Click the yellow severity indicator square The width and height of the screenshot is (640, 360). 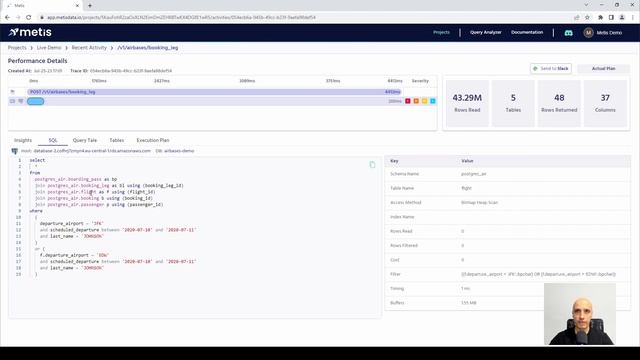point(424,101)
